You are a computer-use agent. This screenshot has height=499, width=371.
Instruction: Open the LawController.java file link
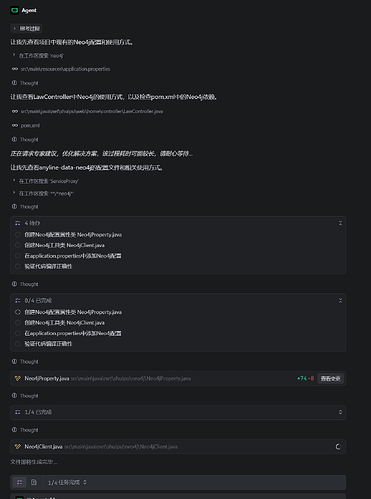click(92, 111)
